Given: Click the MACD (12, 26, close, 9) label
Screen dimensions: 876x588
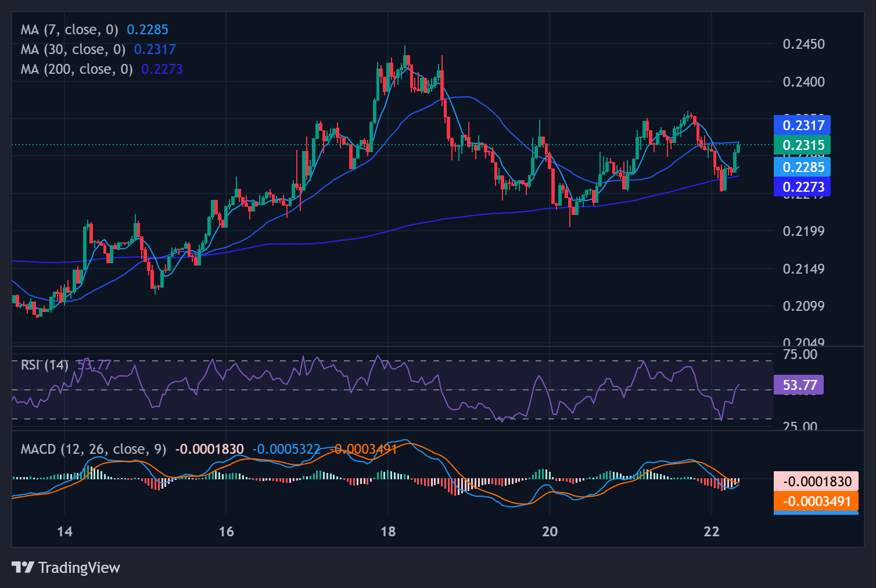Looking at the screenshot, I should tap(94, 449).
